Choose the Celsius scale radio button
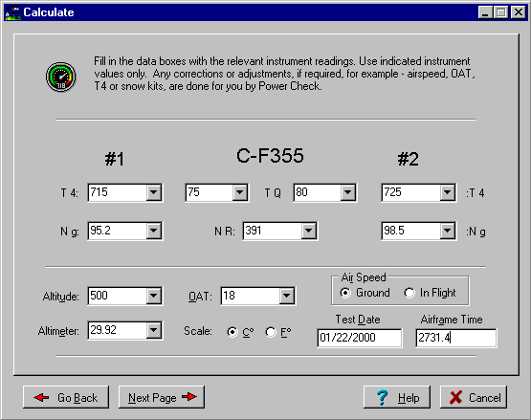 tap(232, 332)
